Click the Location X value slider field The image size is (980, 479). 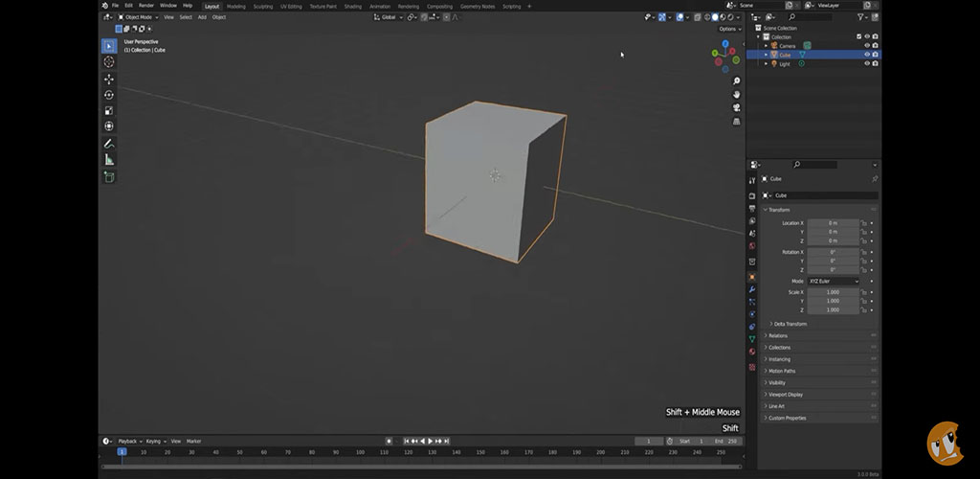coord(833,223)
